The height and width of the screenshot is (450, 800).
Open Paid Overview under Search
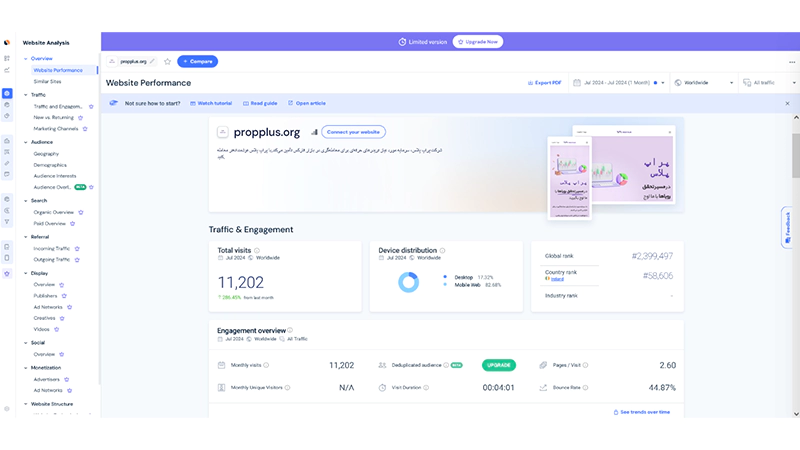coord(49,224)
